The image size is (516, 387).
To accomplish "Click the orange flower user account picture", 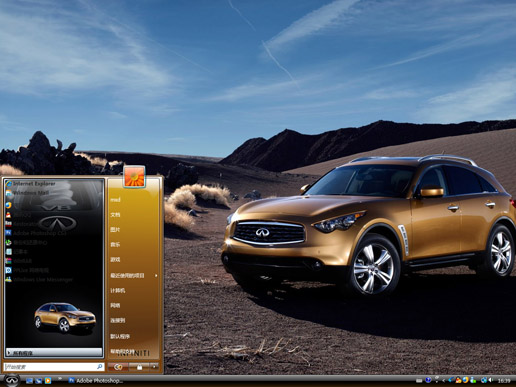I will coord(134,176).
